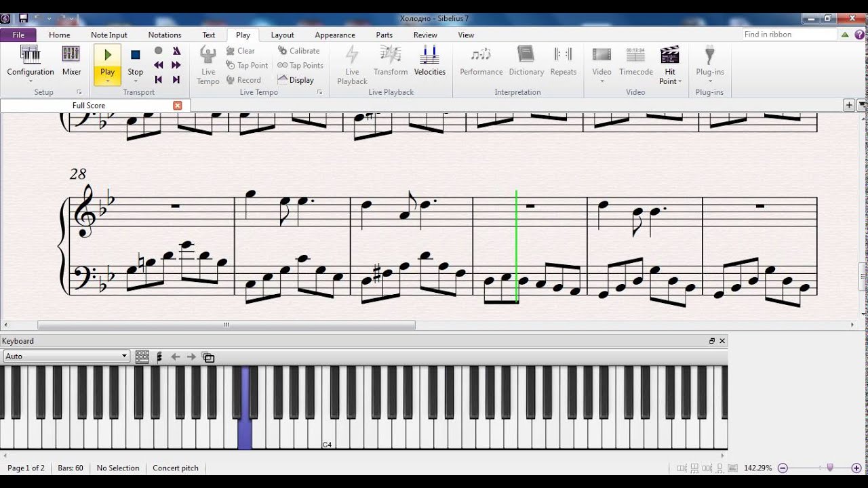This screenshot has width=868, height=488.
Task: Move playback line to start
Action: [158, 79]
